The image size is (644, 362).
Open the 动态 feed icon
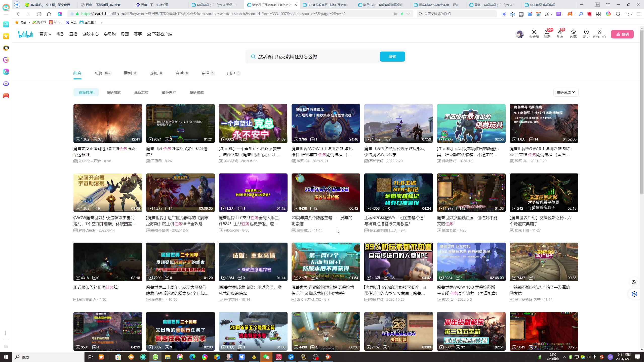coord(560,34)
